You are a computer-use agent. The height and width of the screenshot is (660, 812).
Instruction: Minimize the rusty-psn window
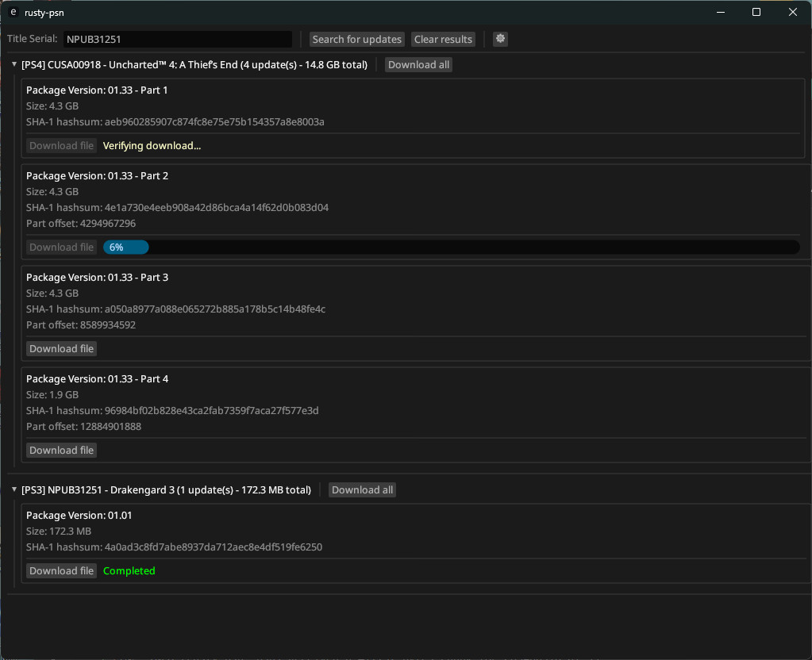pos(721,12)
